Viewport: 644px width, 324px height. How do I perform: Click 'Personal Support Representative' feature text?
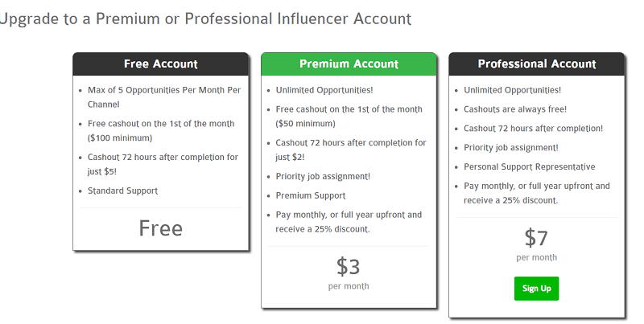(x=530, y=166)
